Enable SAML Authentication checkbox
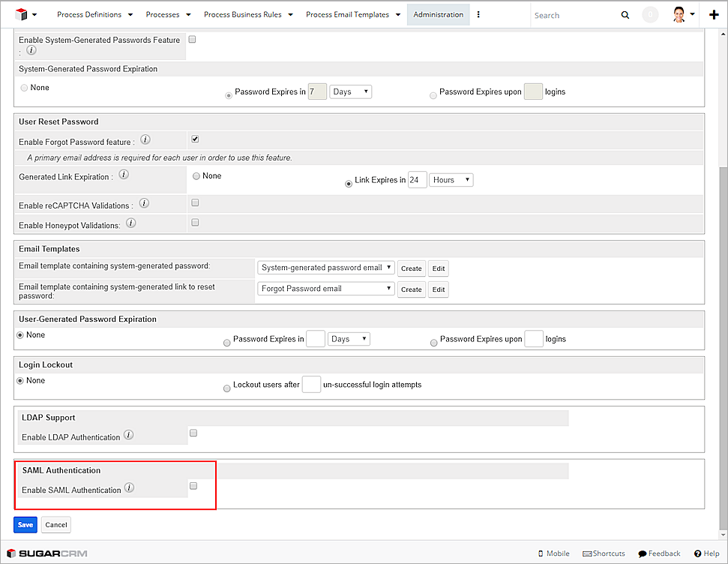The height and width of the screenshot is (564, 728). point(193,486)
